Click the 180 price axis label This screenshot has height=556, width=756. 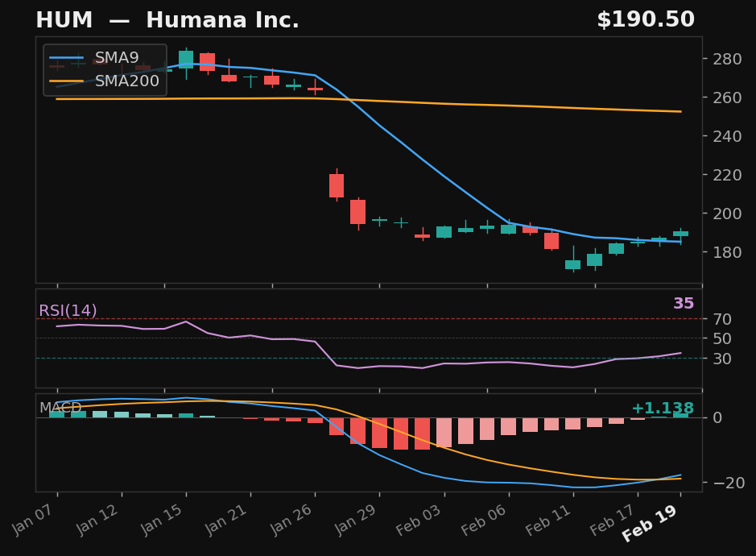[727, 252]
